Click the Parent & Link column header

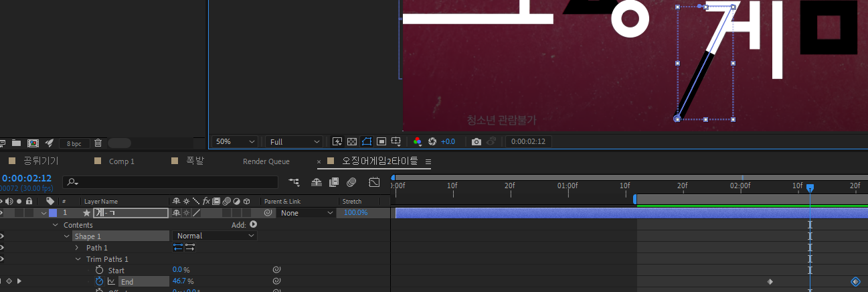(282, 201)
